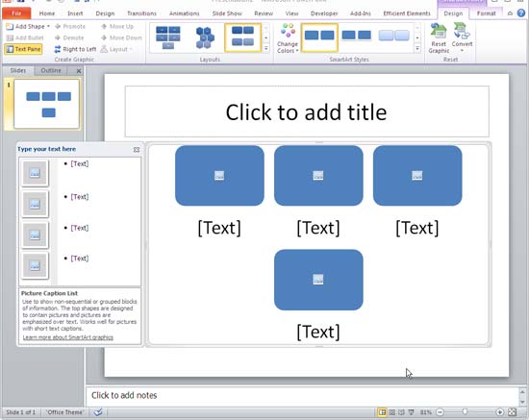Click picture icon in the top-left blue shape
529x420 pixels.
click(219, 175)
